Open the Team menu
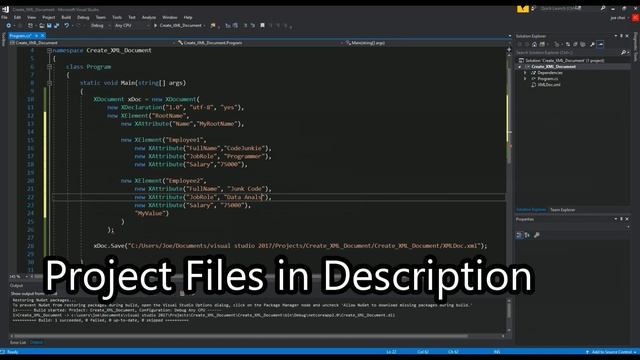This screenshot has height=360, width=640. (x=100, y=18)
